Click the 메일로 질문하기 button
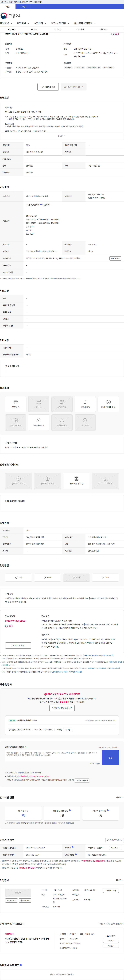Screen dimensions: 124x980 82,780
